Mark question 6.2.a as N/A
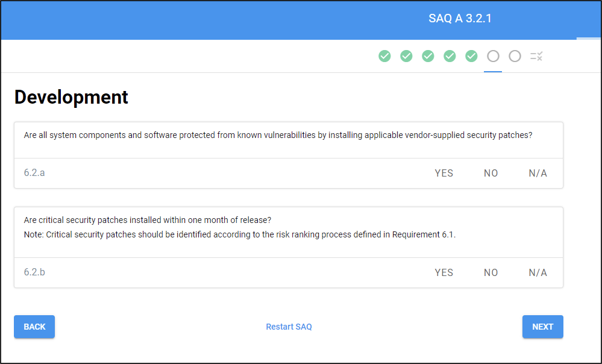Screen dimensions: 602x364 (538, 173)
